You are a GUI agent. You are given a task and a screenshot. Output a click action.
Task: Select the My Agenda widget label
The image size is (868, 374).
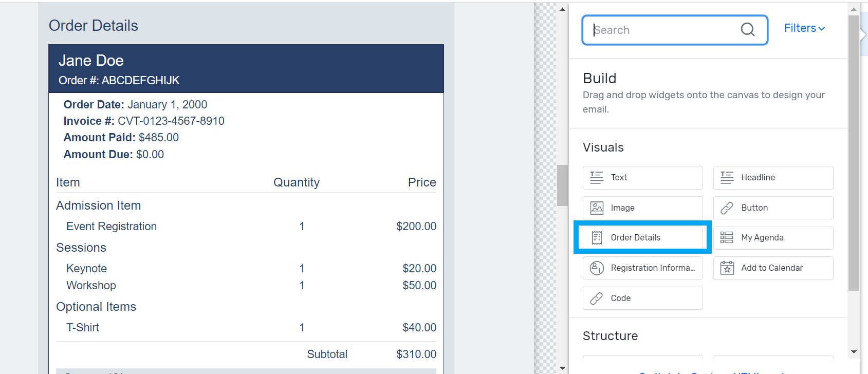click(762, 237)
